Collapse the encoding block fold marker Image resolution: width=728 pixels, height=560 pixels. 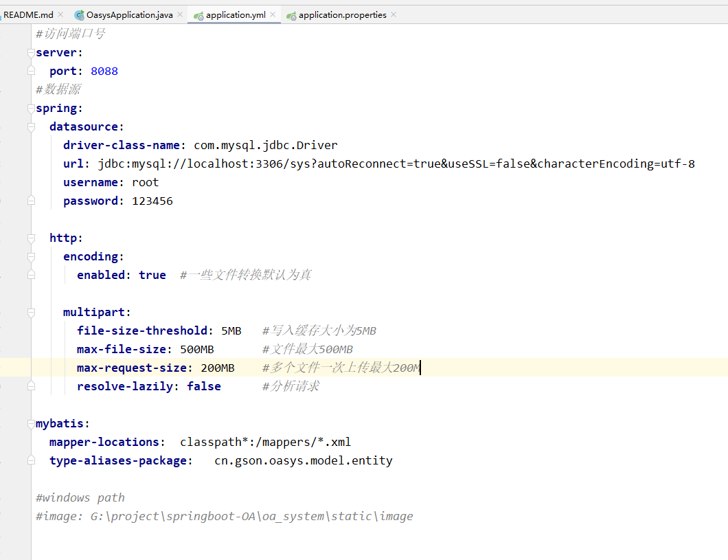31,257
